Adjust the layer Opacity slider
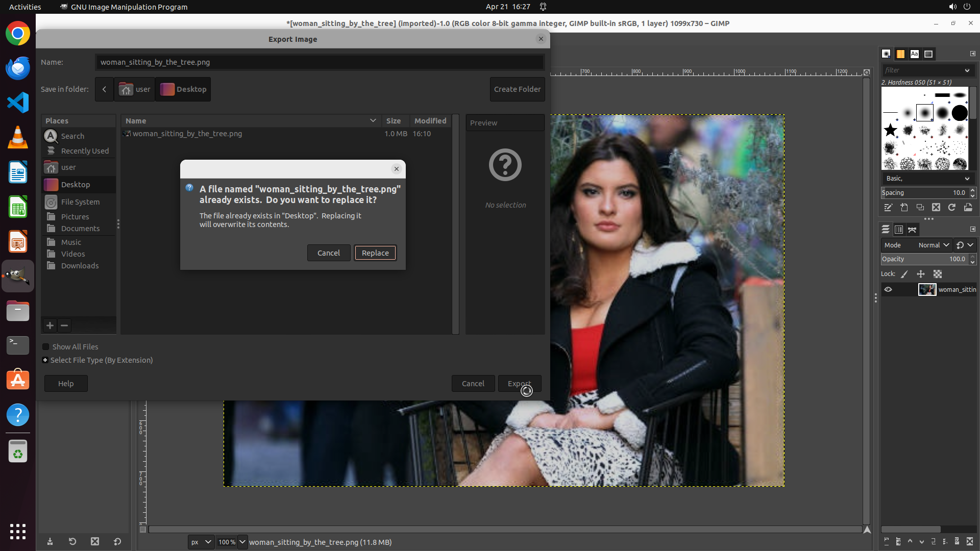This screenshot has height=551, width=980. (919, 259)
